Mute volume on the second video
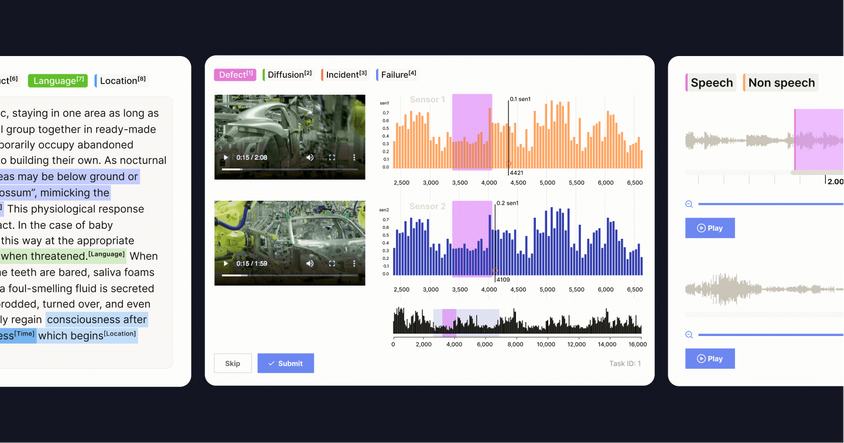 point(310,264)
